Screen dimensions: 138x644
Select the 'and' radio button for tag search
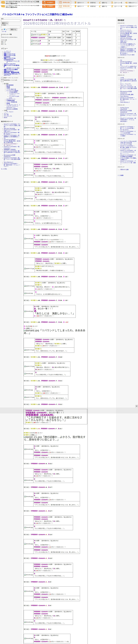point(5,30)
